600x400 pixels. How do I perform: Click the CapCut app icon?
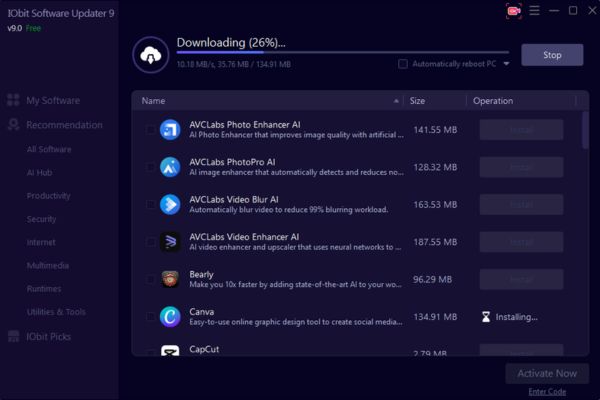tap(170, 350)
